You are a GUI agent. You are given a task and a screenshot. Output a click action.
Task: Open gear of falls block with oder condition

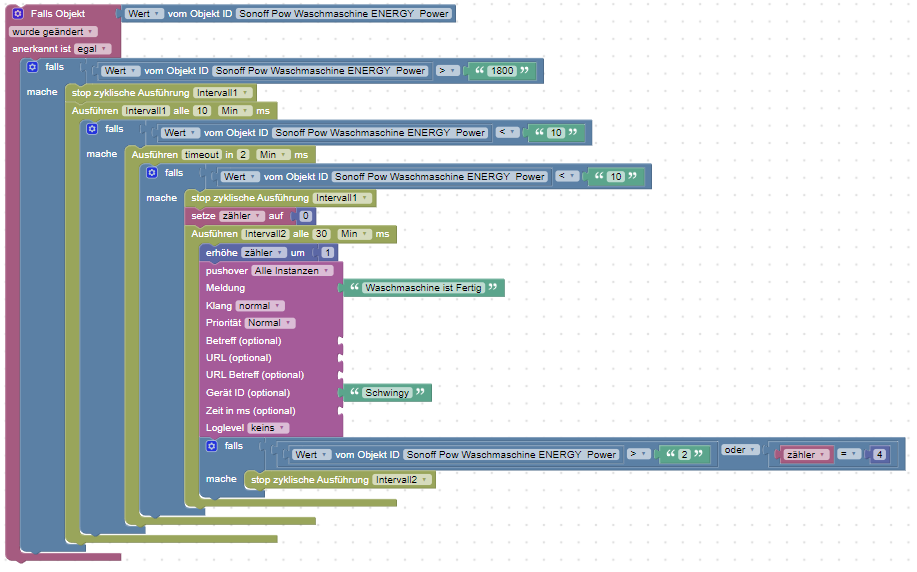212,446
